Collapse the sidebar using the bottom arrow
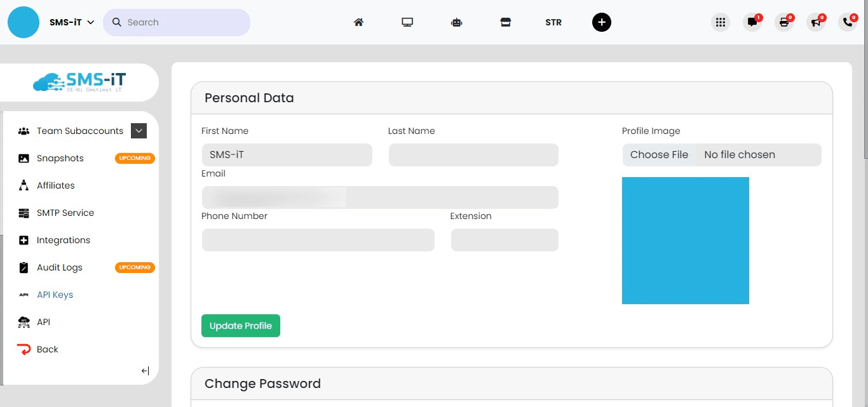Viewport: 868px width, 407px height. tap(145, 371)
